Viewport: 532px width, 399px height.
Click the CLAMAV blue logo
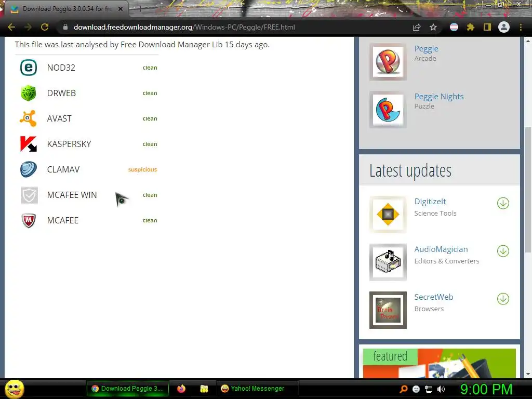click(x=29, y=169)
